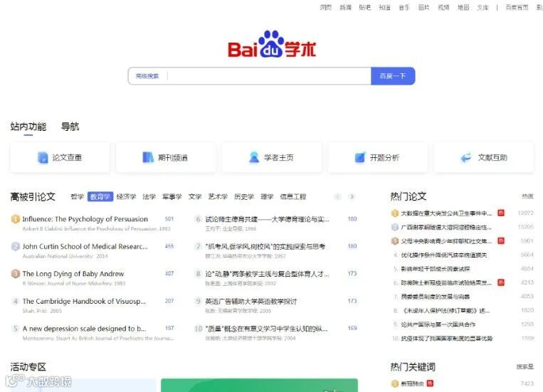Click the 文献互助 exchange arrows icon
Screen dimensions: 543x392
click(x=466, y=157)
